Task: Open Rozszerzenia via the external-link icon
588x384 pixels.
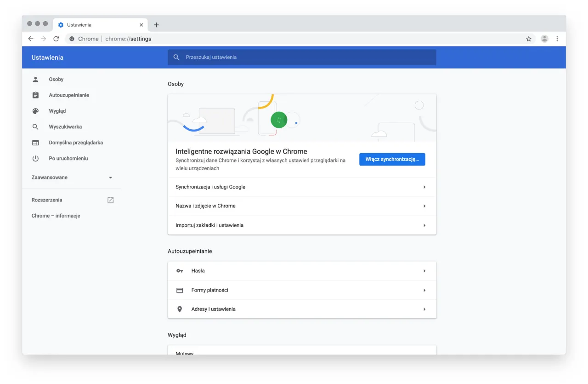Action: tap(110, 200)
